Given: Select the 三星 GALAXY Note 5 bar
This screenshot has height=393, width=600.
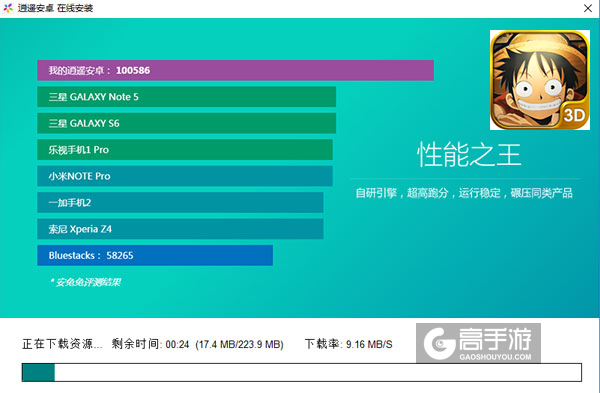Looking at the screenshot, I should [x=187, y=97].
